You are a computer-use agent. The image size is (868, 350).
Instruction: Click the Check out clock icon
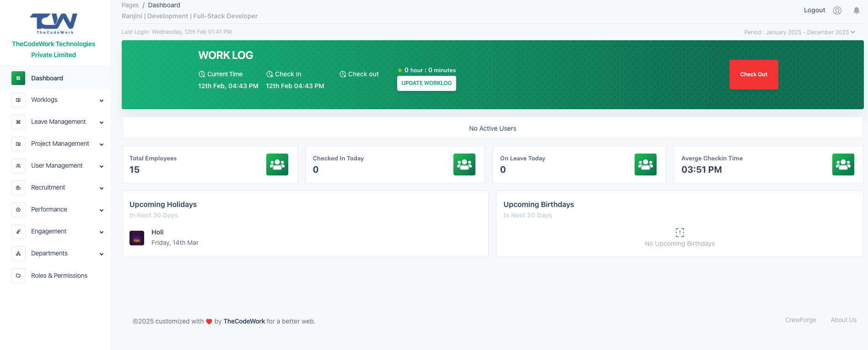pos(343,74)
